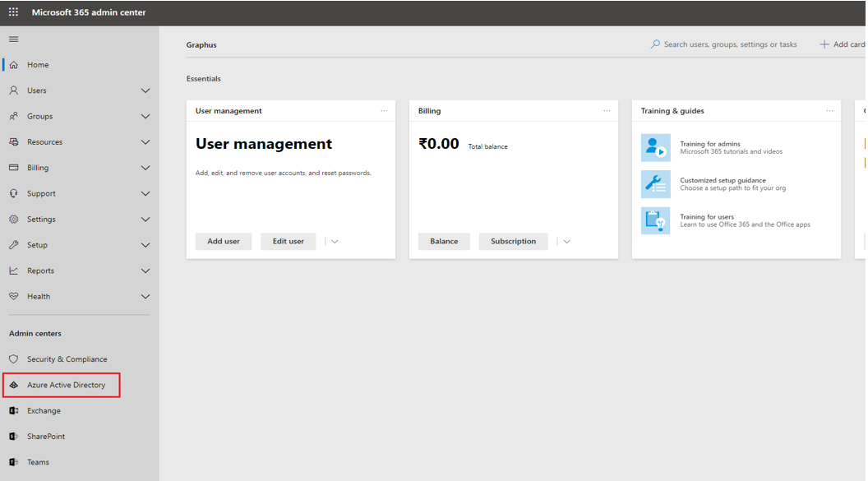Click the Settings gear icon
This screenshot has height=481, width=868.
14,220
